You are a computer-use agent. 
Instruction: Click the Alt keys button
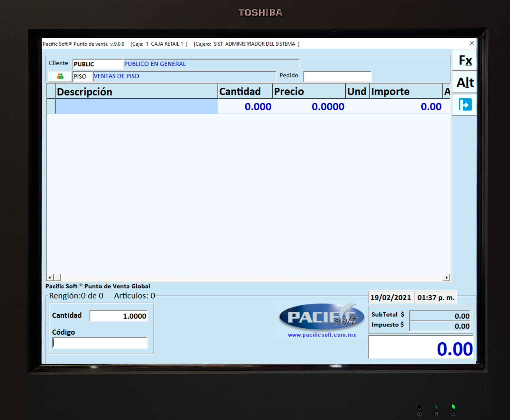pyautogui.click(x=465, y=83)
